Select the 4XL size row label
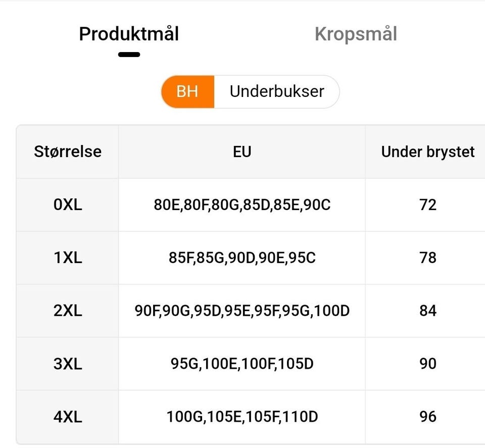The width and height of the screenshot is (485, 448). [68, 417]
